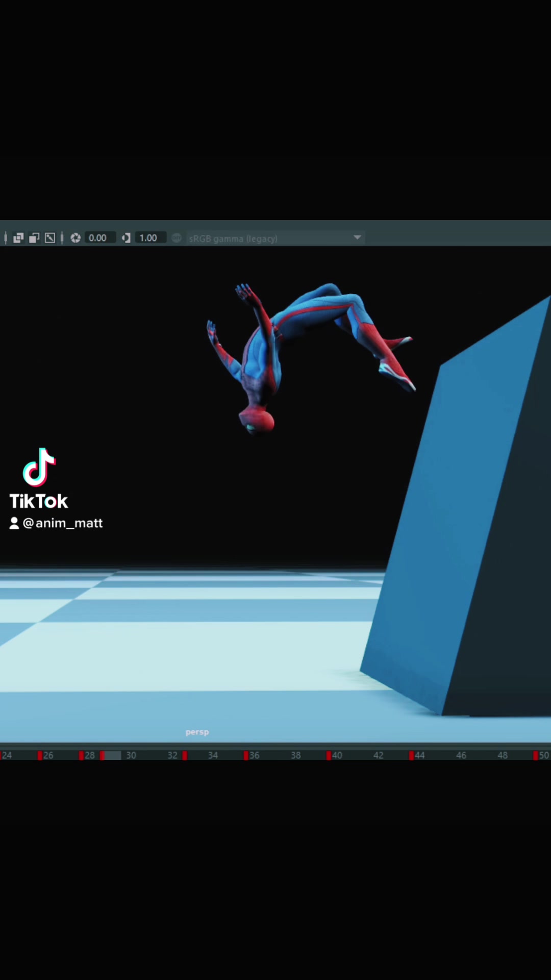Viewport: 551px width, 980px height.
Task: Click keyframe tick just before frame 26
Action: 40,755
